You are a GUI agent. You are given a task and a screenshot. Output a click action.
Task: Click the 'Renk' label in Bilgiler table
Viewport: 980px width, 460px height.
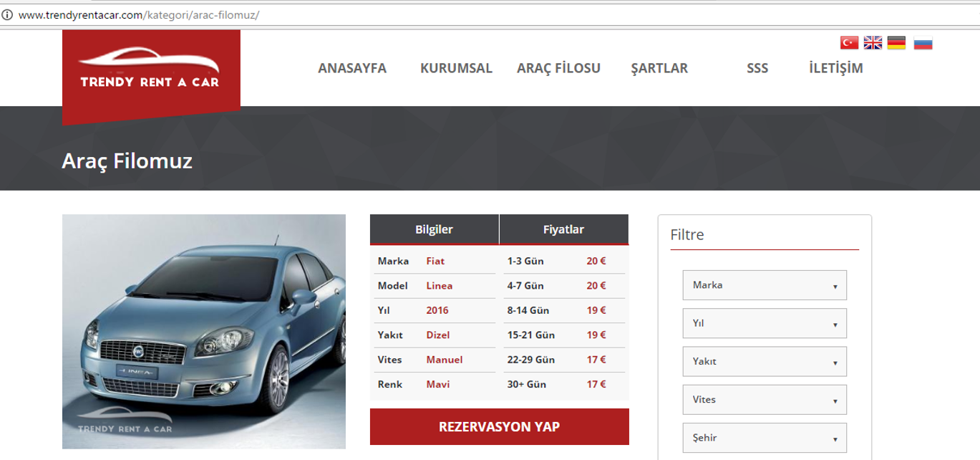[x=389, y=385]
